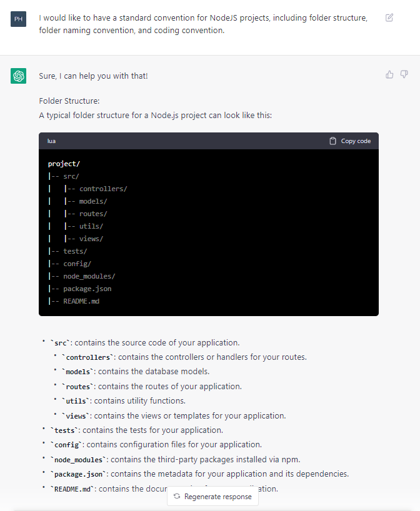Click the lua language label on code block

(x=51, y=141)
